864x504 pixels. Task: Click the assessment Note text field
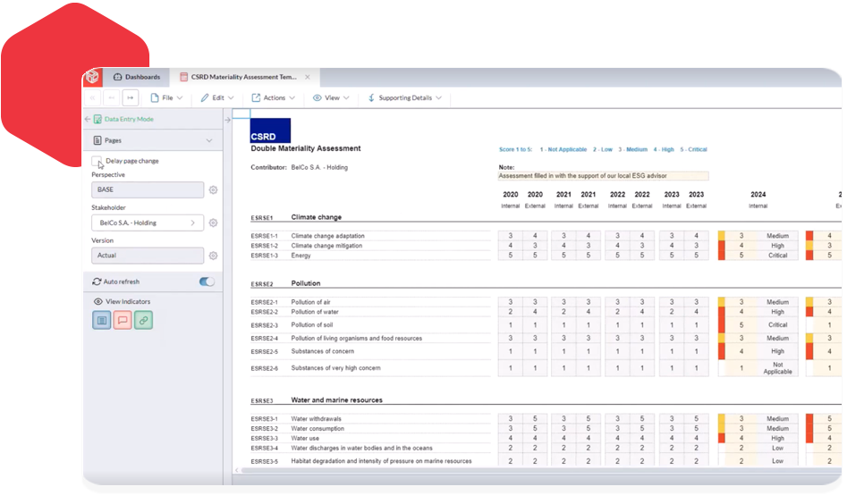point(603,176)
